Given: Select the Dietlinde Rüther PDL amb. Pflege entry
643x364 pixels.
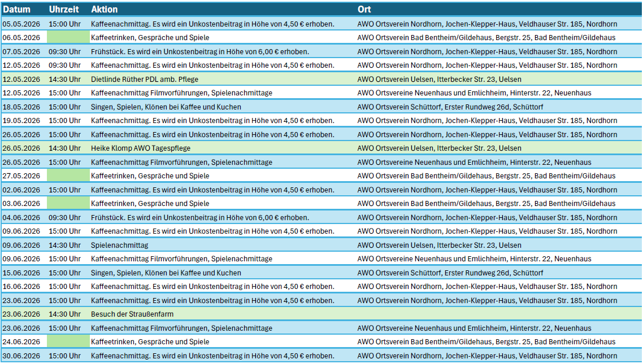Looking at the screenshot, I should click(145, 79).
